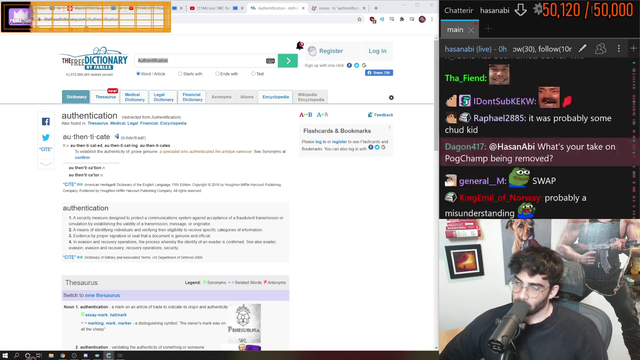The image size is (640, 360).
Task: Switch to the Legal Dictionary tab
Action: tap(163, 97)
